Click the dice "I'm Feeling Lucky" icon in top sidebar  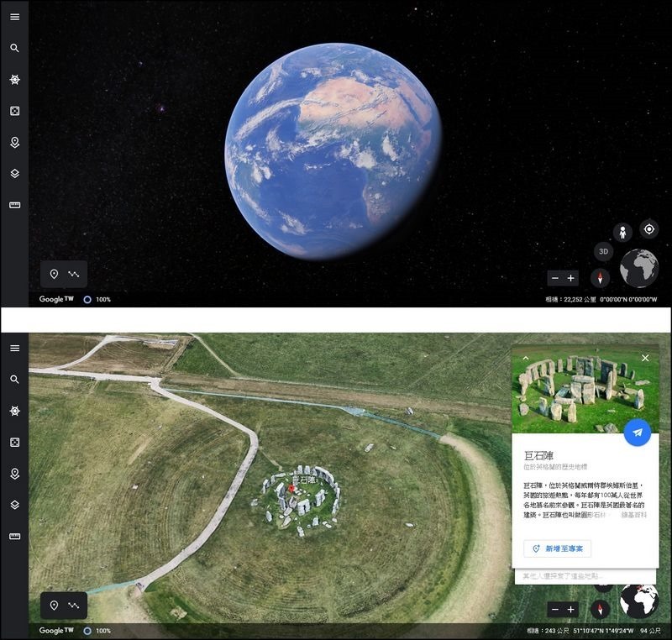point(14,111)
